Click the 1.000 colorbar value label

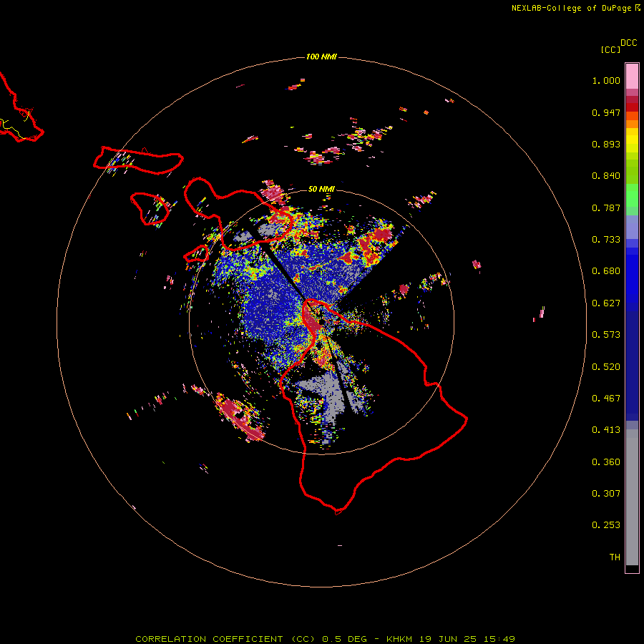[606, 80]
